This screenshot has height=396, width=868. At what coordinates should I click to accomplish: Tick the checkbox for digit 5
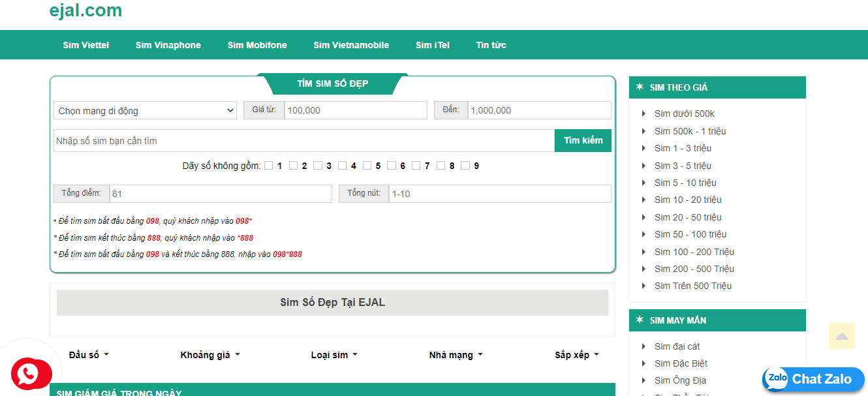coord(367,166)
